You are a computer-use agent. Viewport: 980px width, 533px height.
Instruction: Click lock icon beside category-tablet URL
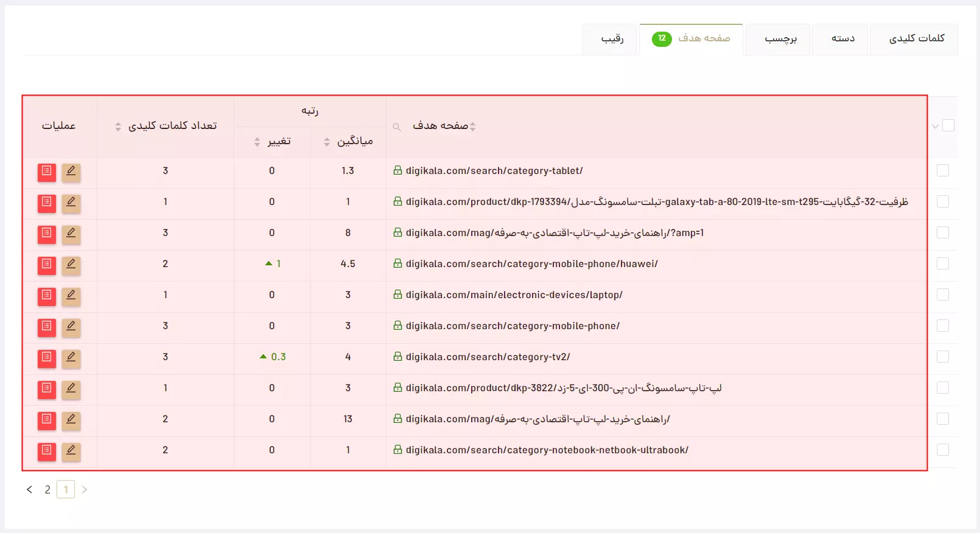pos(397,170)
